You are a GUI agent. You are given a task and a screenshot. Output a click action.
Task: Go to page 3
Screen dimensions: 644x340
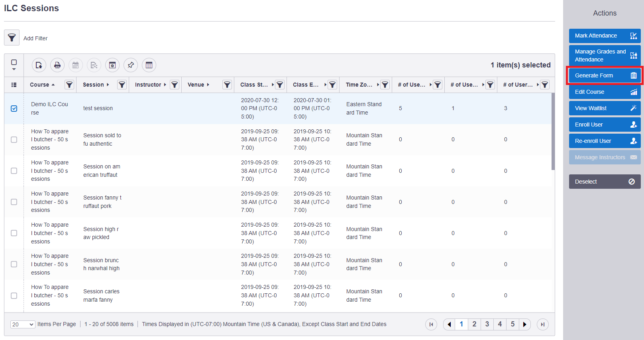(x=487, y=324)
